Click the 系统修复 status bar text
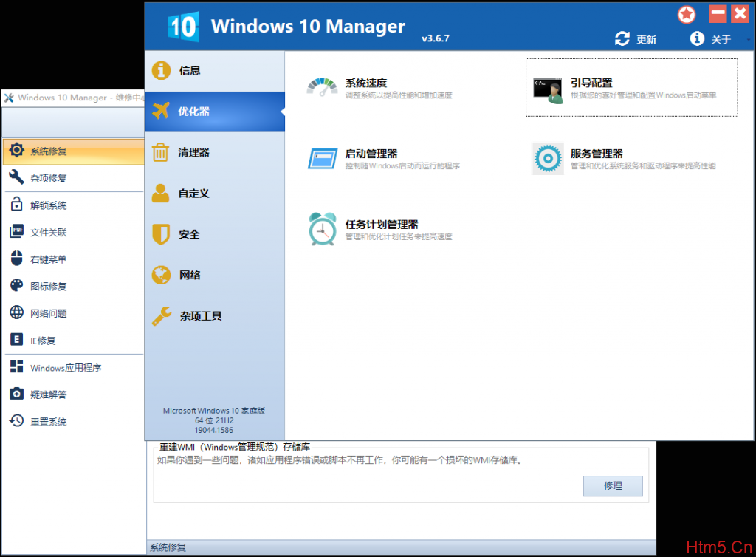The width and height of the screenshot is (756, 557). coord(168,548)
